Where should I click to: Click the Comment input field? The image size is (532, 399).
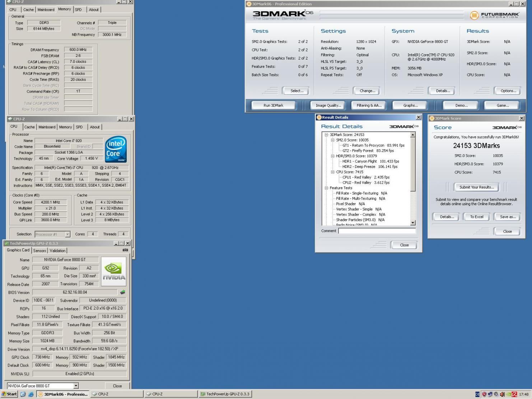377,231
